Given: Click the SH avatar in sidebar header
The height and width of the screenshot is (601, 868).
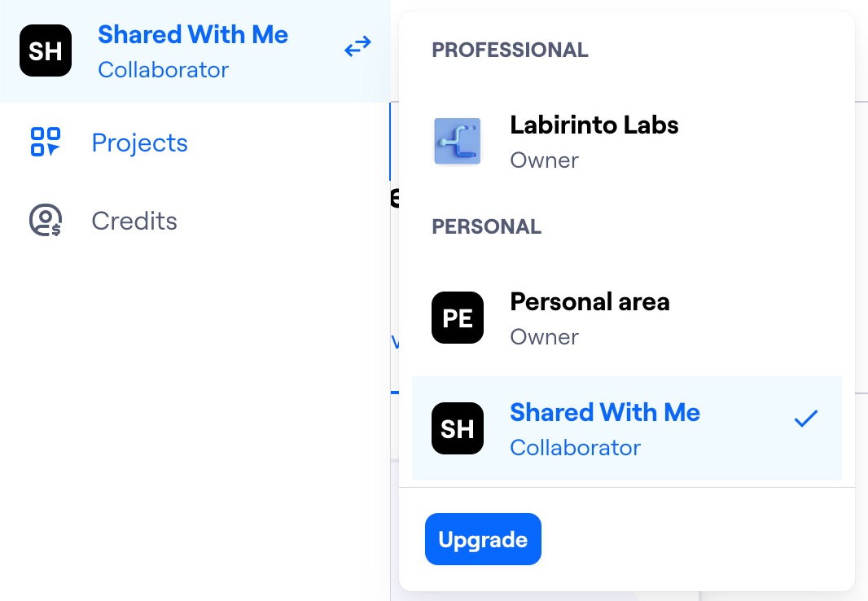Looking at the screenshot, I should 46,50.
